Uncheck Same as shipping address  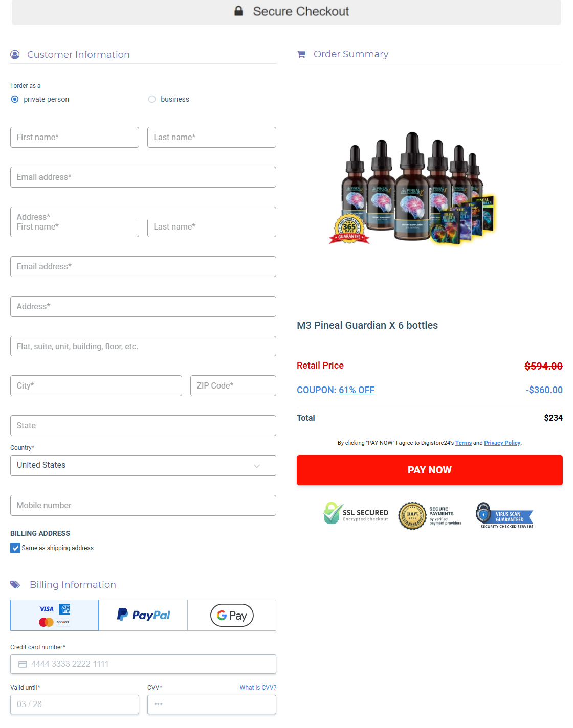[x=15, y=548]
